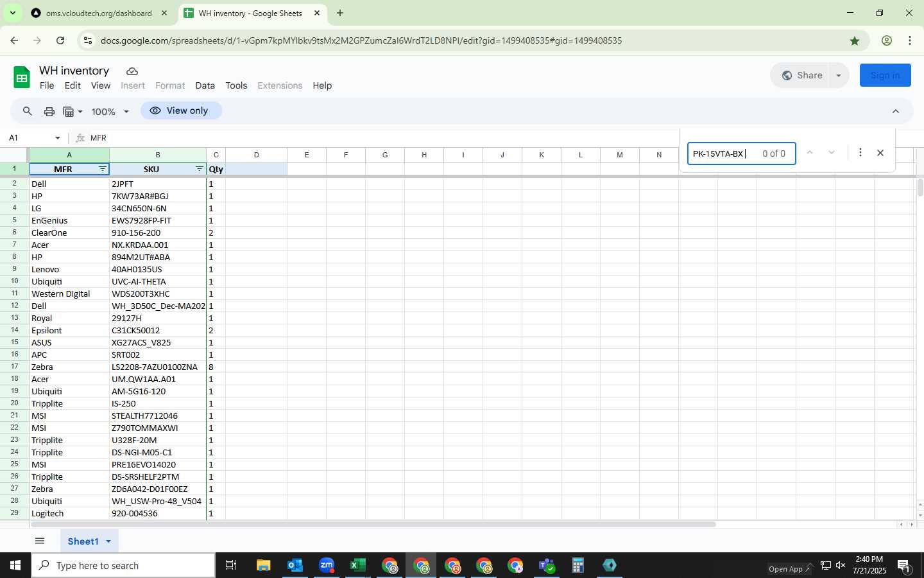Open the search menus magnifier icon
Viewport: 924px width, 578px height.
point(28,111)
